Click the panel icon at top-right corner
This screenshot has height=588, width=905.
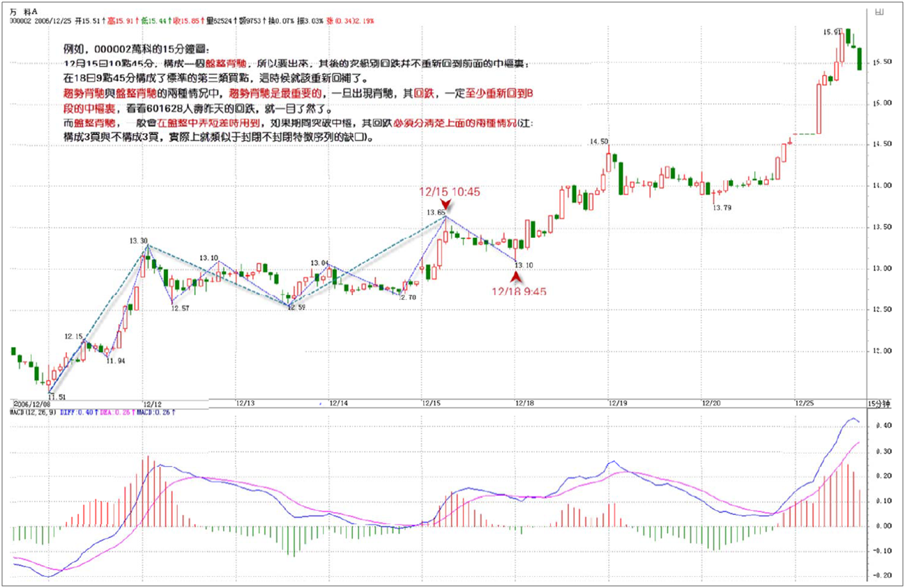[879, 11]
